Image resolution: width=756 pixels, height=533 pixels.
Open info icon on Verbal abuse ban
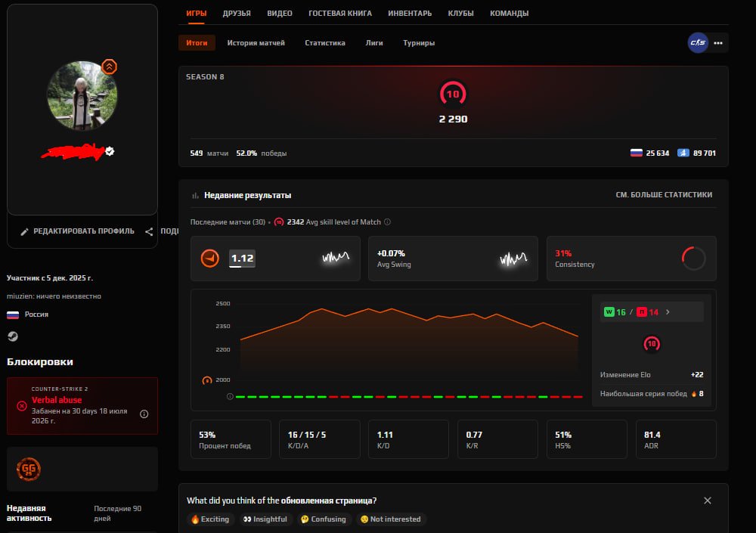144,414
